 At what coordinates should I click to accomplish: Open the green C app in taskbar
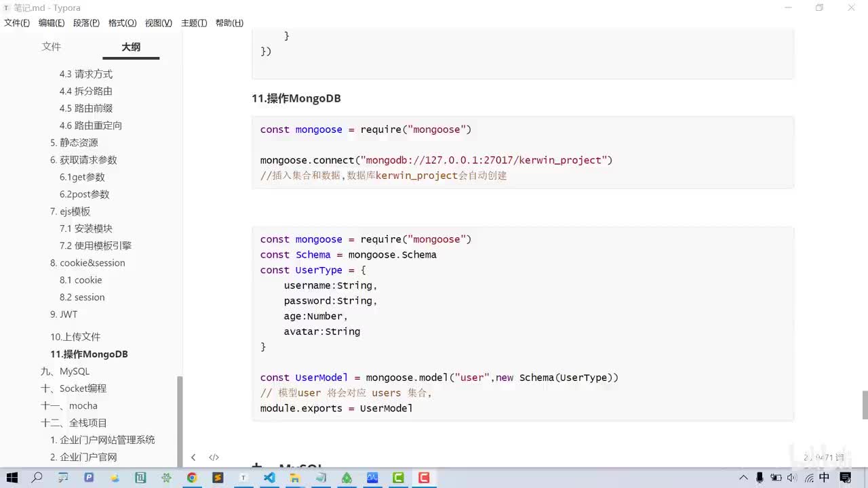pos(398,478)
